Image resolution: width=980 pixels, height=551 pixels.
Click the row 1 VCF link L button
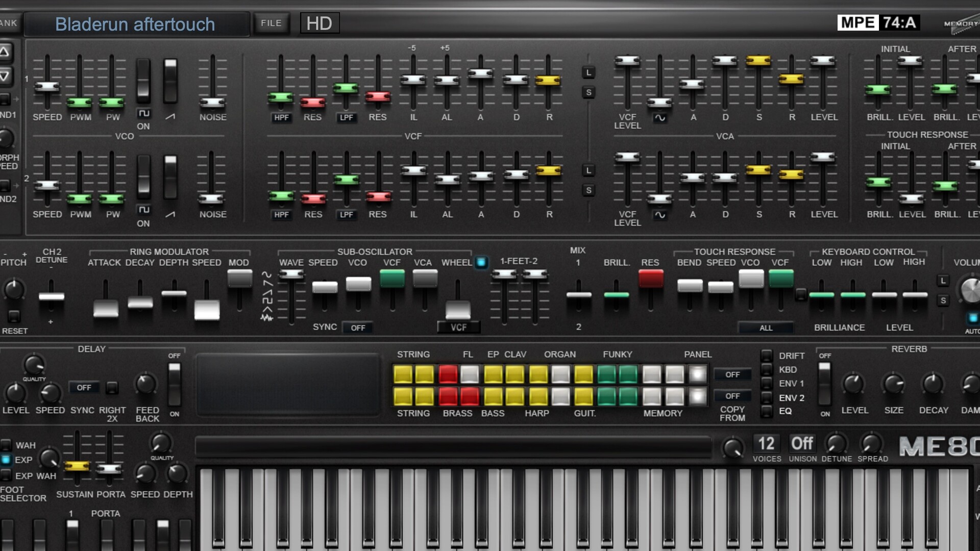pyautogui.click(x=589, y=72)
